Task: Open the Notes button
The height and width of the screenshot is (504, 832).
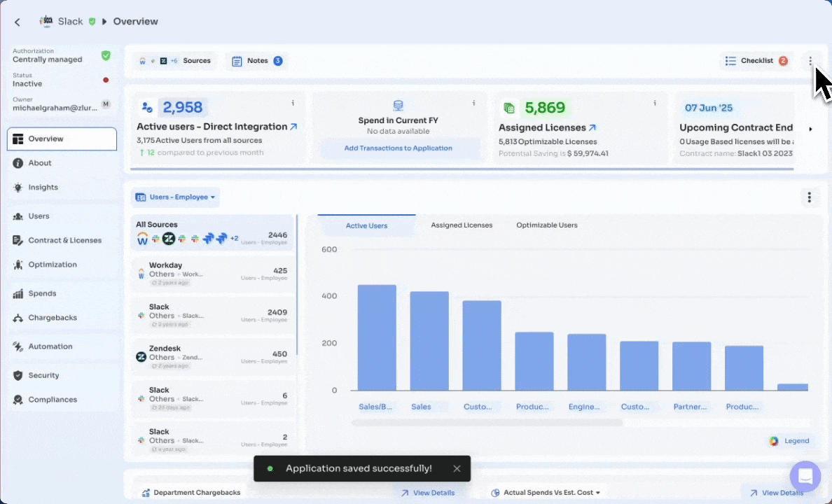Action: point(257,61)
